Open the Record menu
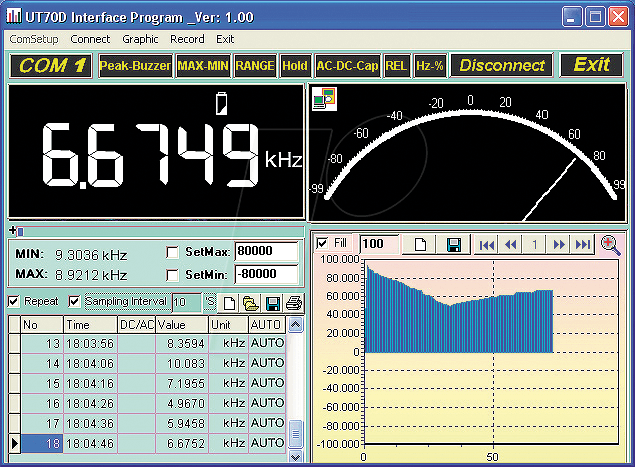The width and height of the screenshot is (635, 467). (x=187, y=39)
